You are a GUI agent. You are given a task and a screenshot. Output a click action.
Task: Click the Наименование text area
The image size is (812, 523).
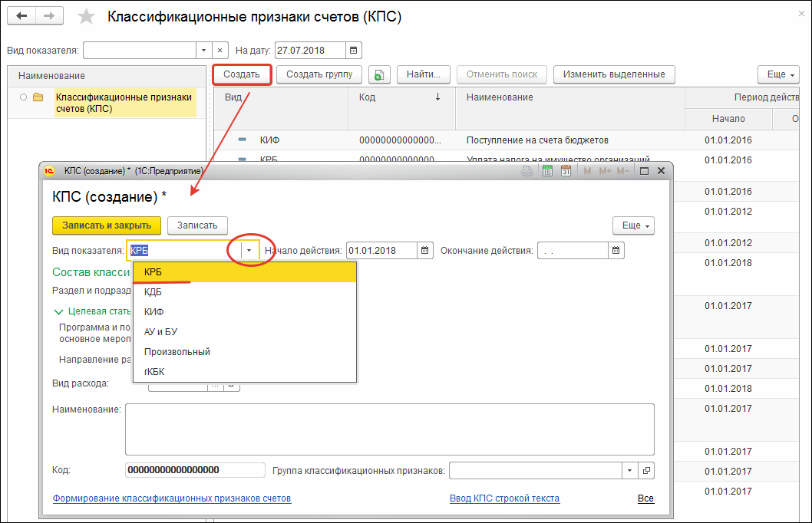(389, 429)
